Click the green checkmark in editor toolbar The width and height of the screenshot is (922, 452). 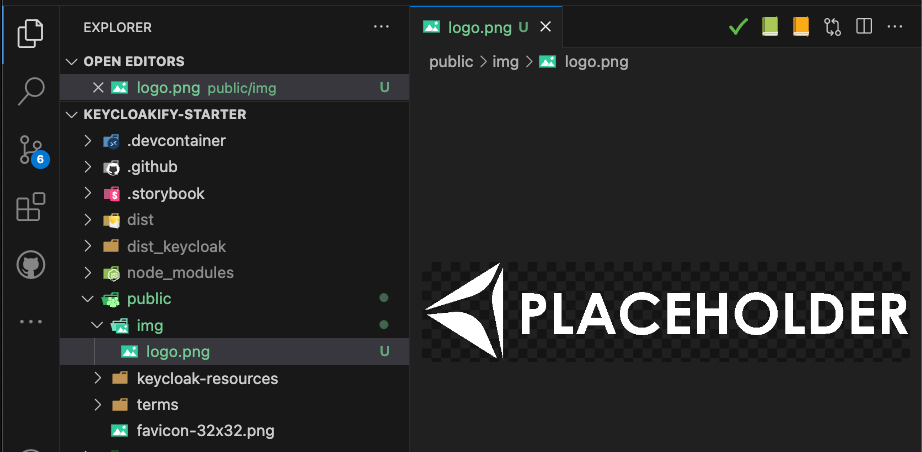[738, 27]
